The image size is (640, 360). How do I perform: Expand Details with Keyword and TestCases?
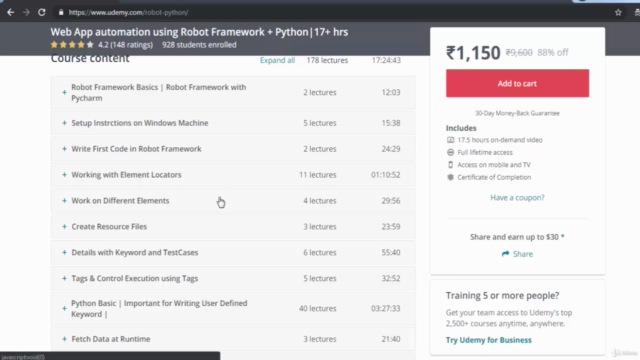tap(233, 253)
